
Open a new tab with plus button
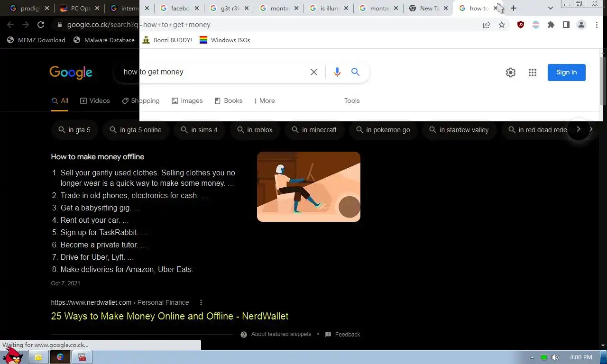514,8
